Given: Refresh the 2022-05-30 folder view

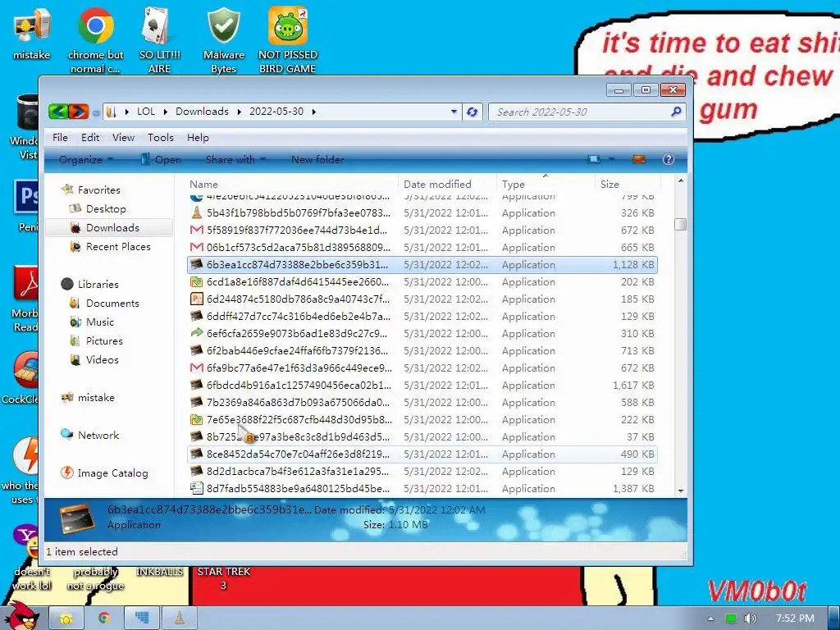Looking at the screenshot, I should coord(472,112).
